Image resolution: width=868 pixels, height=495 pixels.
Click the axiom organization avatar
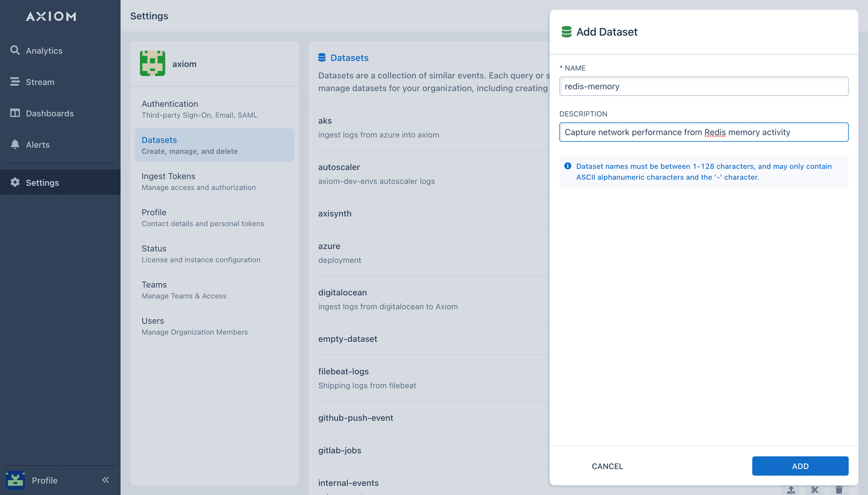pos(152,63)
